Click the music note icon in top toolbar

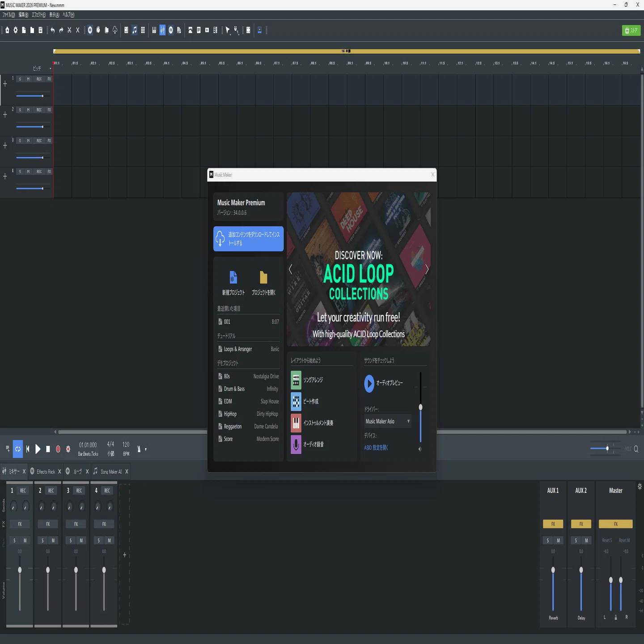click(x=134, y=30)
